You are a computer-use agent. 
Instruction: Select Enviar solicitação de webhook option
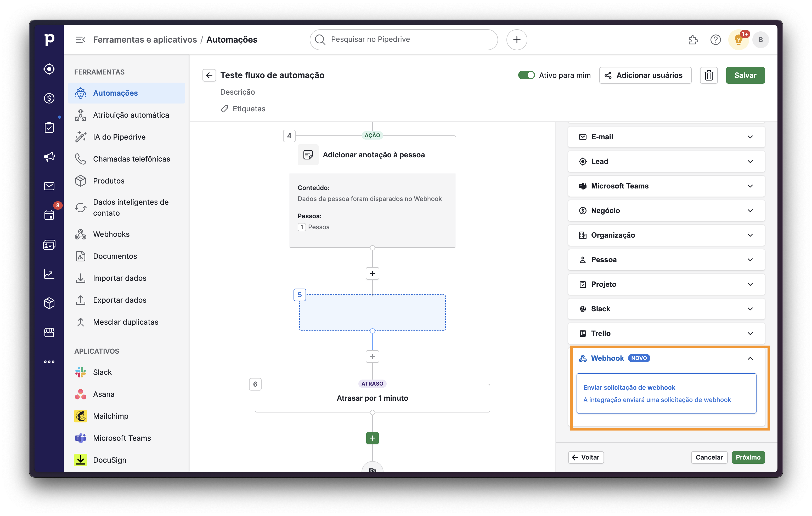coord(666,393)
